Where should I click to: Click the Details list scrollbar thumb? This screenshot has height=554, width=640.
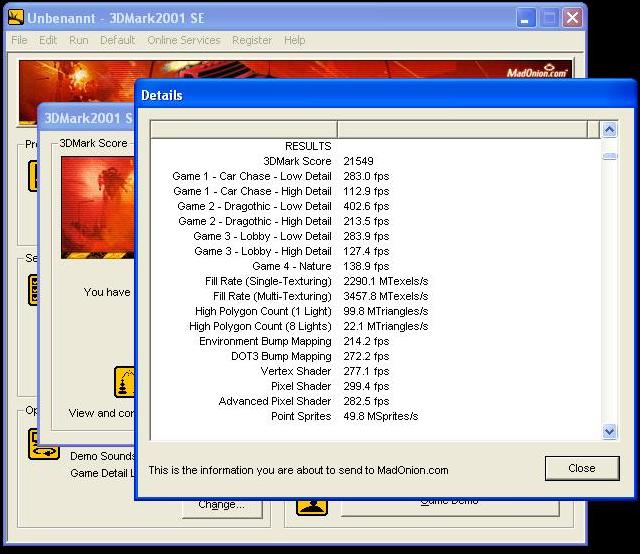tap(610, 156)
